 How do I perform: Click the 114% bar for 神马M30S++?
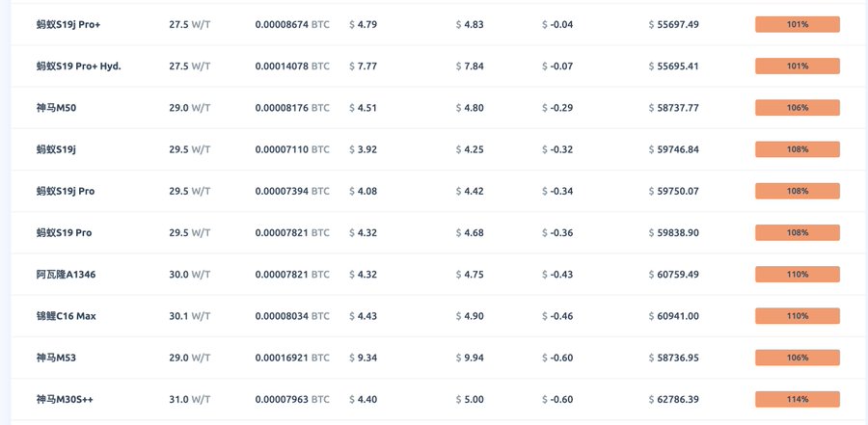coord(797,399)
